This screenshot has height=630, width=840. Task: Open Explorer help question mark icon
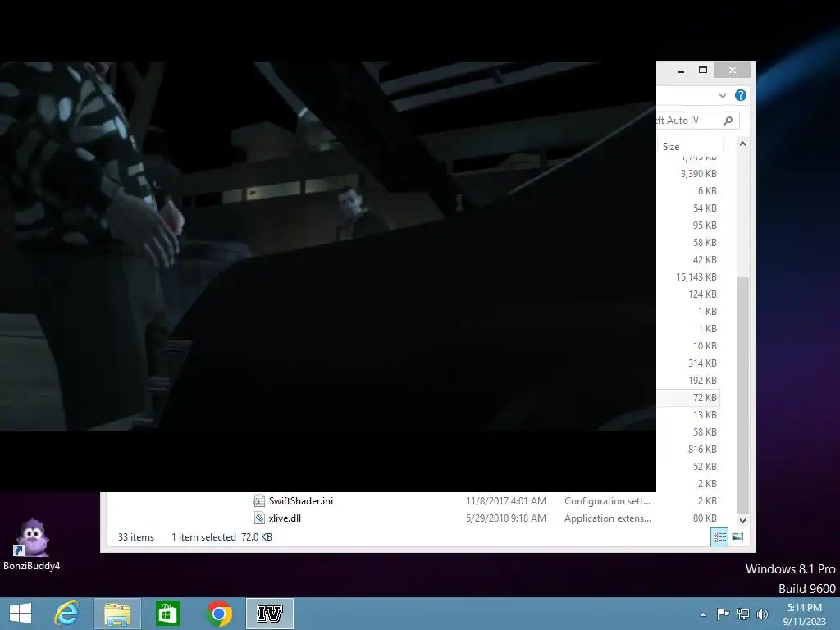pos(741,95)
